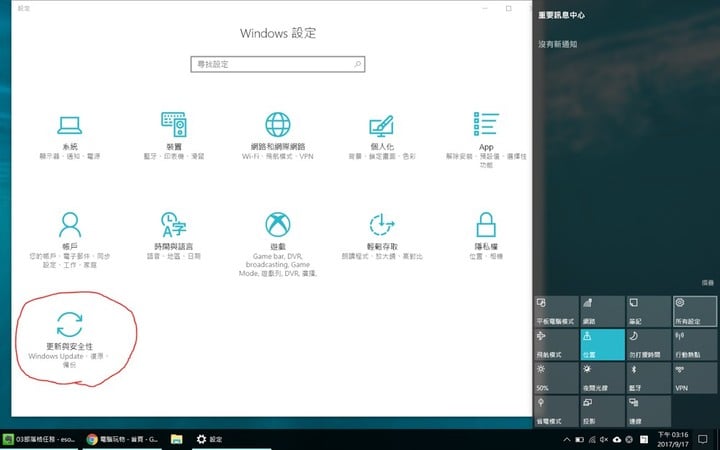Open the 遊戲 (Gaming) Xbox category
The width and height of the screenshot is (720, 450).
pyautogui.click(x=278, y=244)
